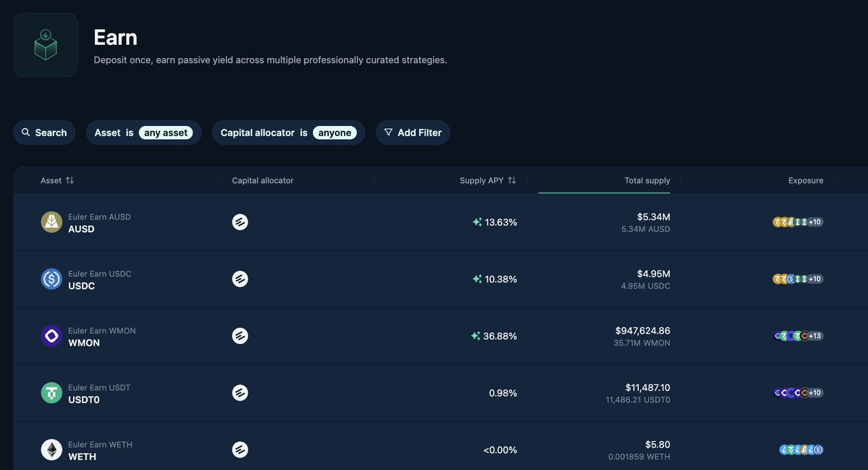This screenshot has height=470, width=868.
Task: Click the <0.00% supply APY value
Action: click(500, 450)
